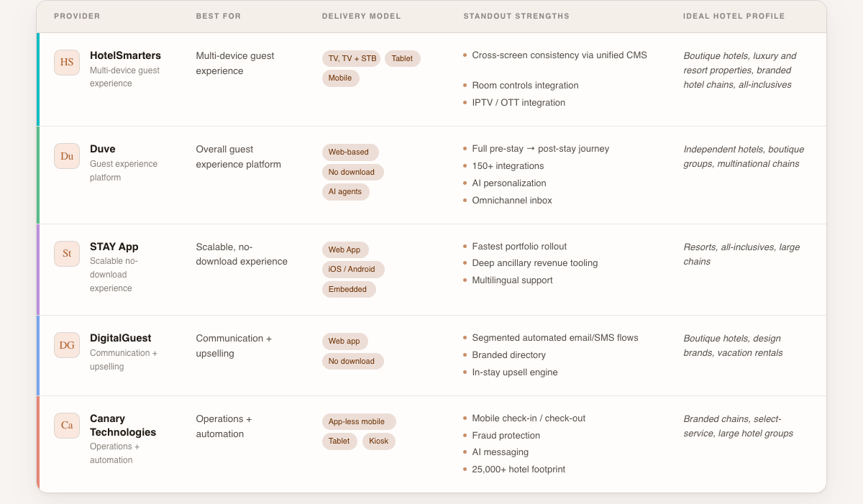Viewport: 863px width, 504px height.
Task: Click the Embedded delivery tag
Action: click(348, 289)
